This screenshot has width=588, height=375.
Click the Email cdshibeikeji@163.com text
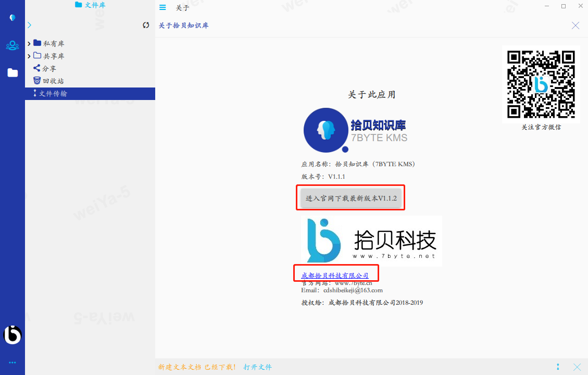pos(342,290)
